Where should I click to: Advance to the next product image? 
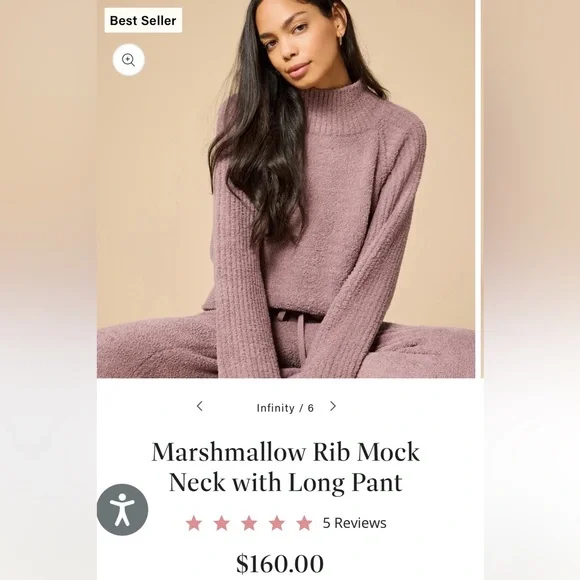point(333,406)
